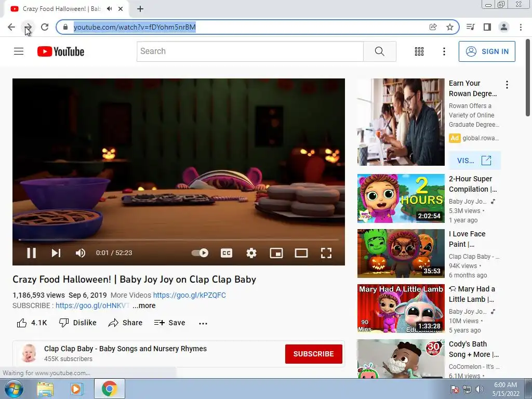Toggle theater mode
This screenshot has height=399, width=532.
[301, 253]
